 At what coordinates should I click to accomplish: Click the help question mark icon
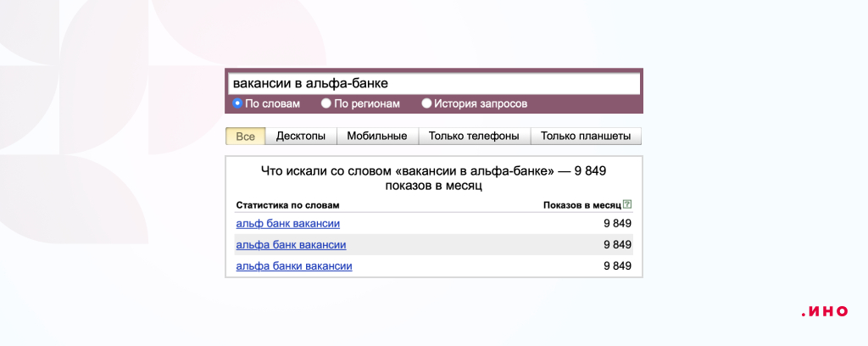coord(627,204)
